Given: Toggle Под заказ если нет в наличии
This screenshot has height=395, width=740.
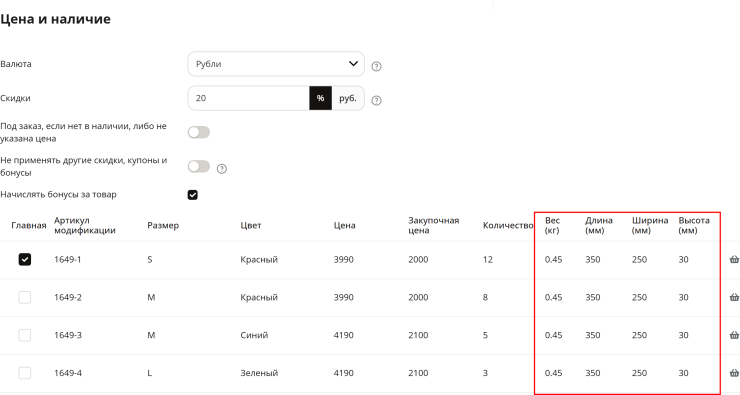Looking at the screenshot, I should (199, 132).
